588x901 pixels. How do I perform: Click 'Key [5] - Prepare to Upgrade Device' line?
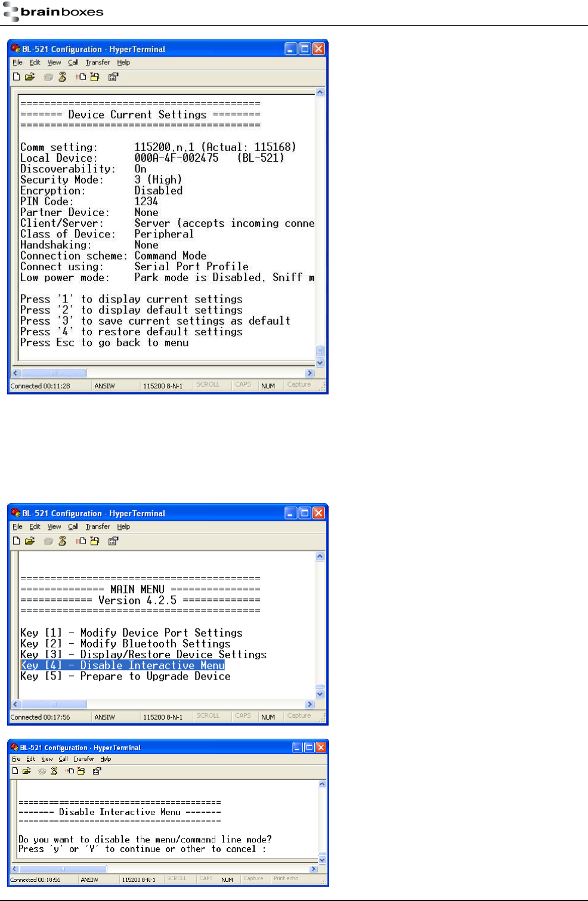coord(125,676)
